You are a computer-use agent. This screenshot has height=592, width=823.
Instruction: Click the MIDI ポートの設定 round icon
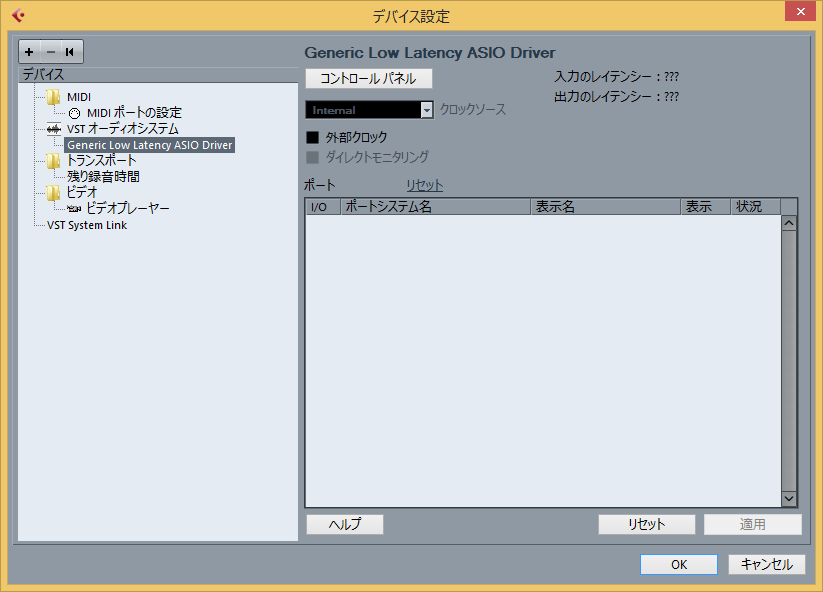[x=75, y=113]
